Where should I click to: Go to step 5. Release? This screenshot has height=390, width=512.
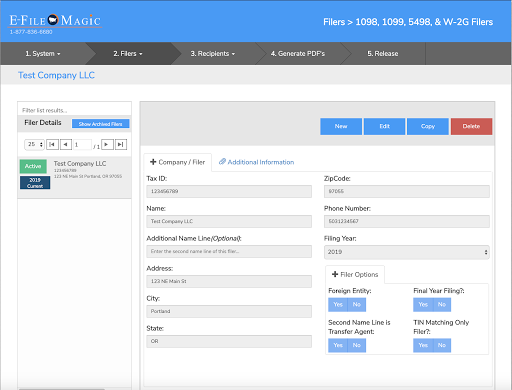(383, 53)
